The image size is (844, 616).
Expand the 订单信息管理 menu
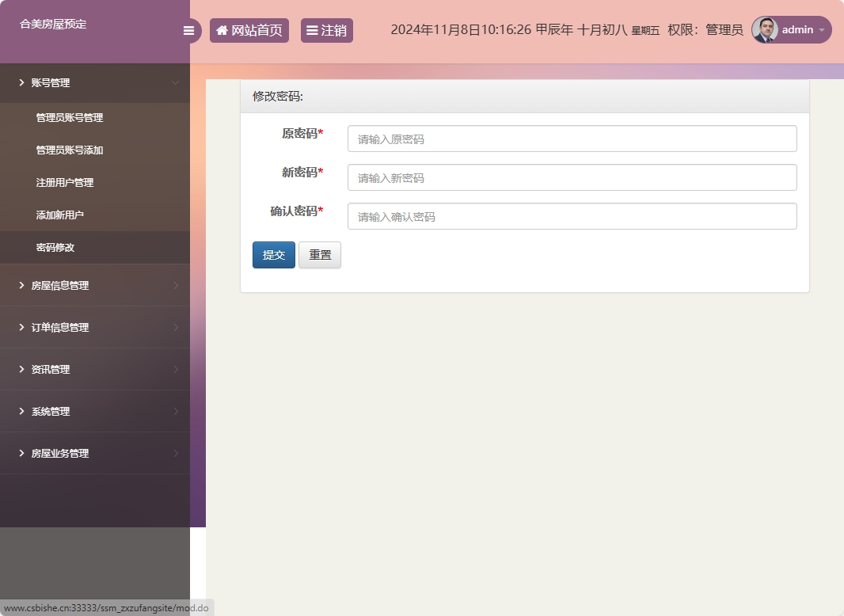point(95,327)
